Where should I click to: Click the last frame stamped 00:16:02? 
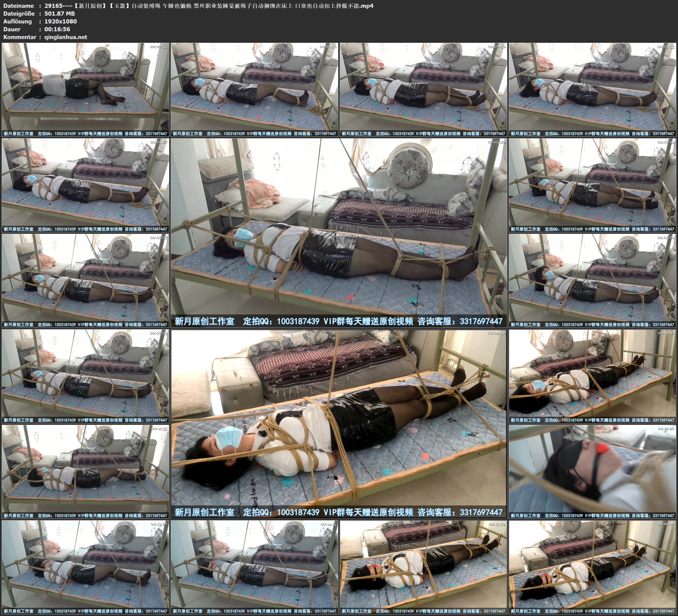(x=593, y=567)
